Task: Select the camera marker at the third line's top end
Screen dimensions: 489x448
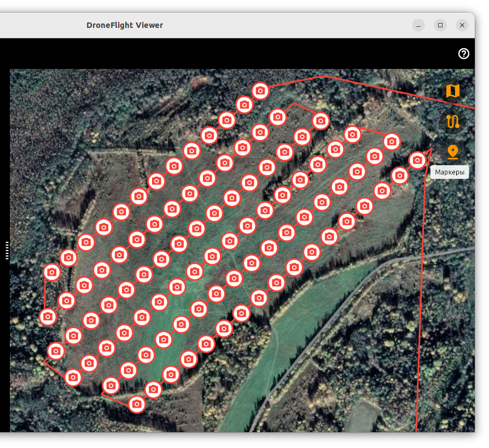Action: coord(321,120)
